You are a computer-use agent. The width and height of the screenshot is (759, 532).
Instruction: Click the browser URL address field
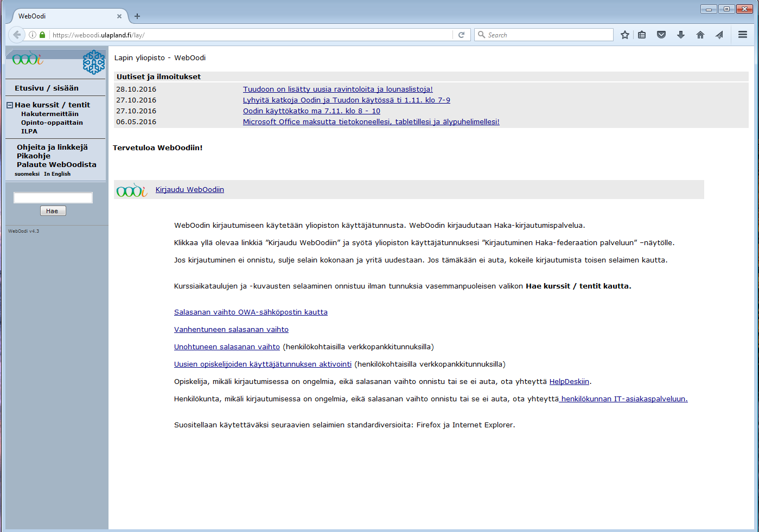251,35
